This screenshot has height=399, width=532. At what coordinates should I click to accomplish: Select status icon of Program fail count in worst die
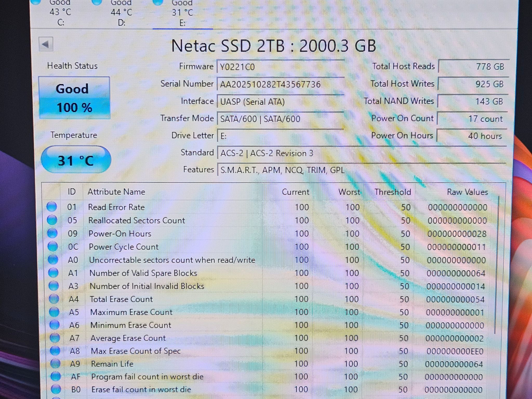click(56, 376)
